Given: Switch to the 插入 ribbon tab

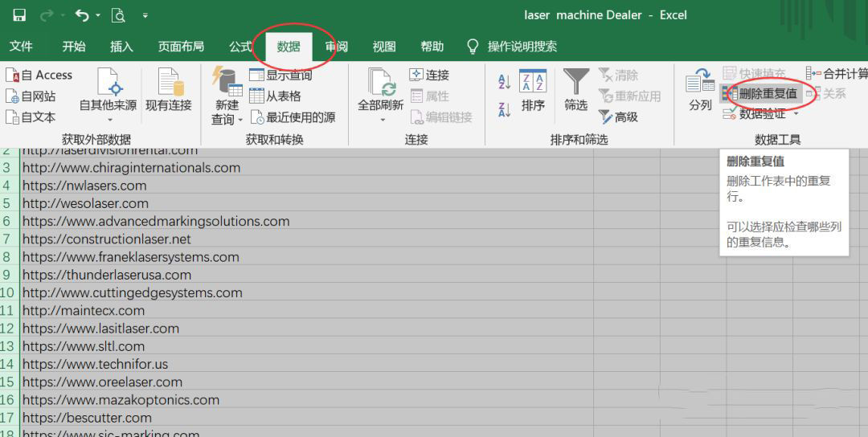Looking at the screenshot, I should tap(121, 47).
